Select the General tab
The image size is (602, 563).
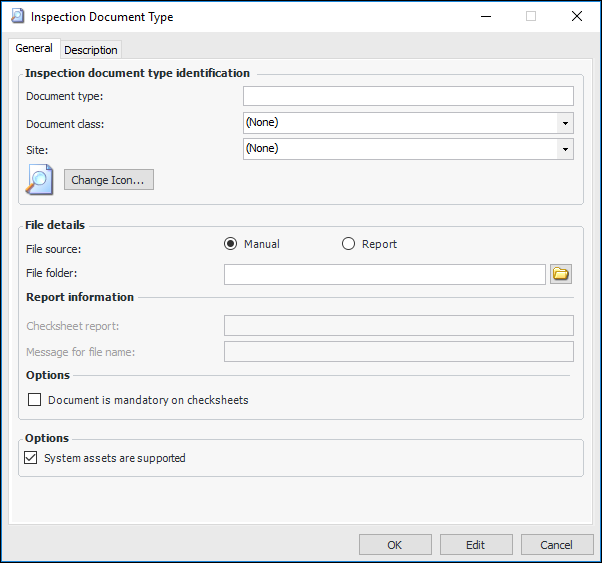click(34, 49)
